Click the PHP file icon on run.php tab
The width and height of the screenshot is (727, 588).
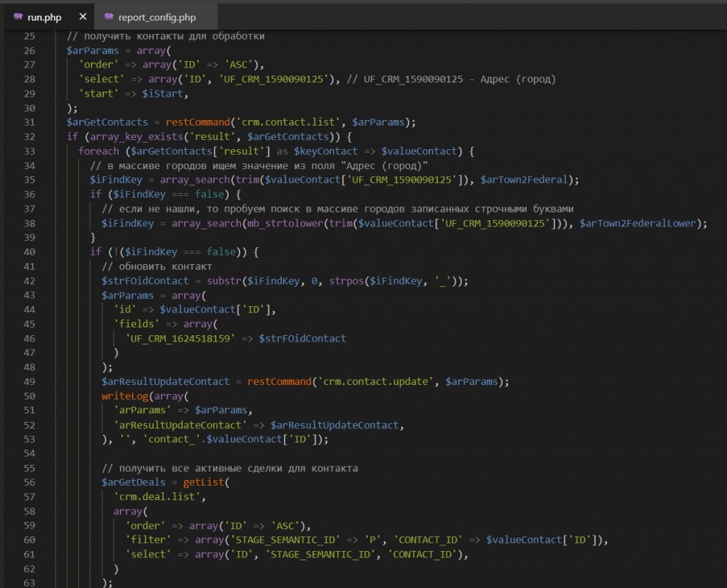pos(18,17)
